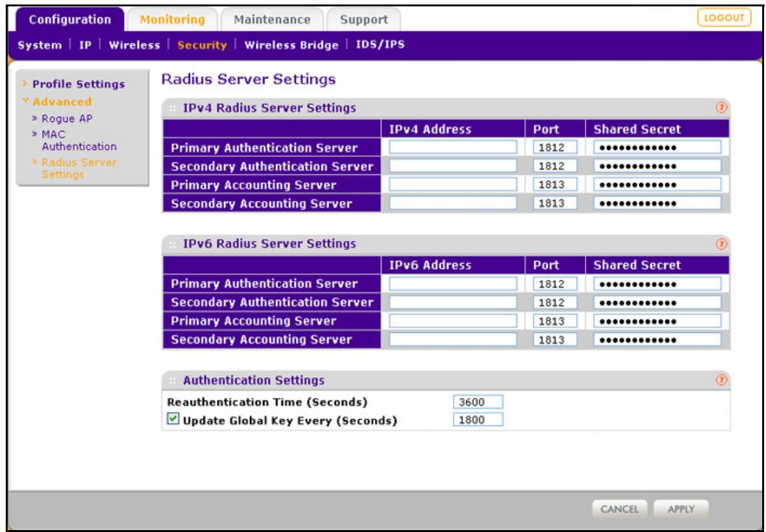
Task: Click IPv6 Primary Authentication Server shared secret
Action: 658,283
